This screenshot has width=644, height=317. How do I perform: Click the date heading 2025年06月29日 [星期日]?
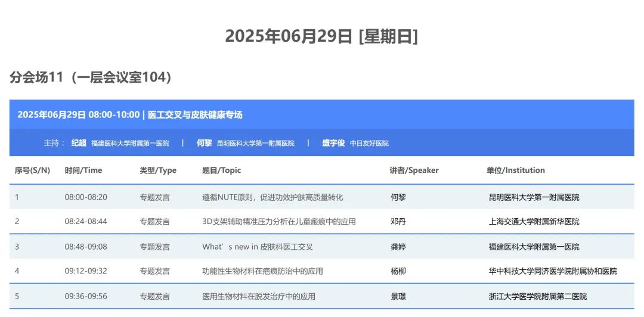point(321,37)
